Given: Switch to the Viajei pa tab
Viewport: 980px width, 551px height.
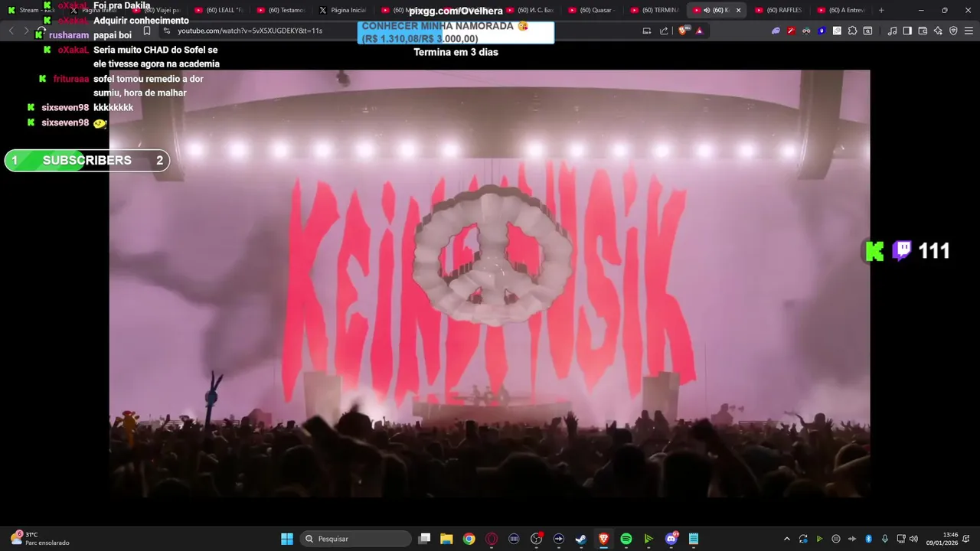Looking at the screenshot, I should [156, 10].
